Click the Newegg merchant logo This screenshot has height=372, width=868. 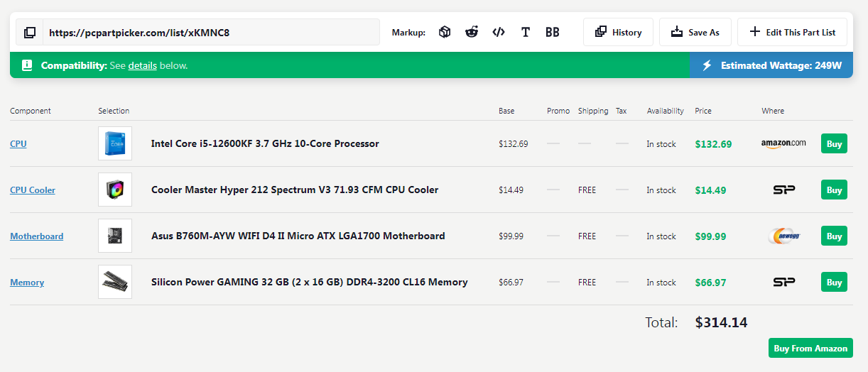[x=784, y=236]
